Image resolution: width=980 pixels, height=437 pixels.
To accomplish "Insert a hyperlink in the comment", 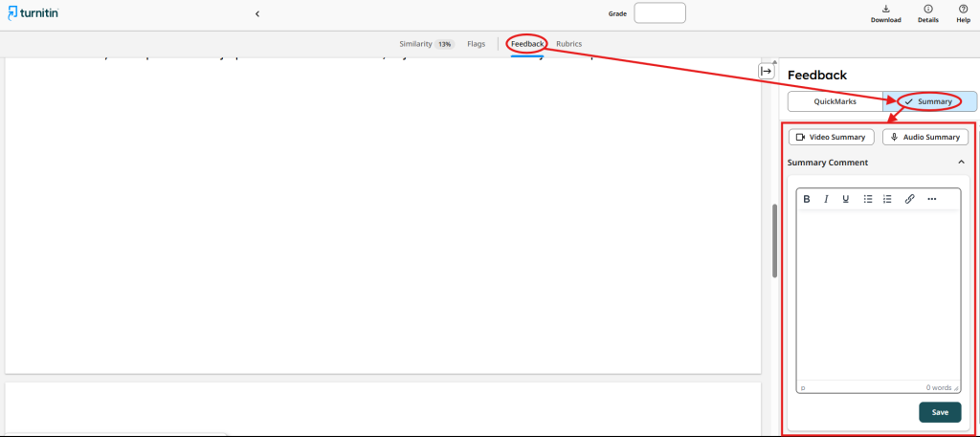I will click(x=910, y=199).
